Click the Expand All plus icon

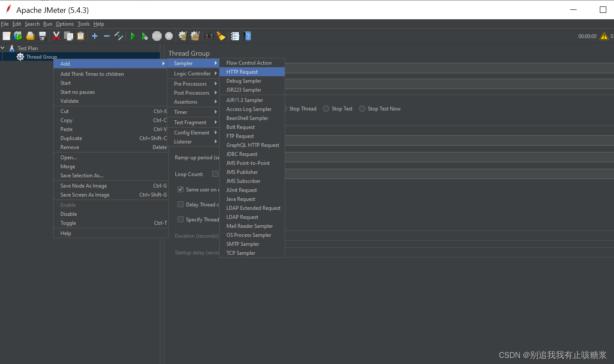pos(95,36)
